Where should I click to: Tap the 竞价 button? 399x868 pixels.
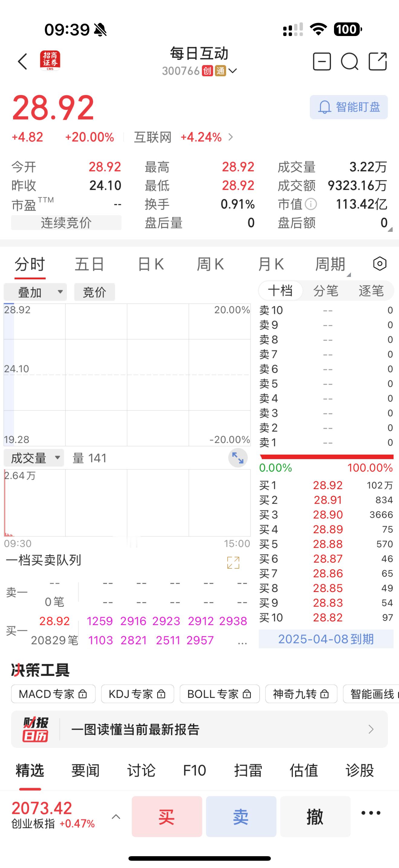coord(95,292)
